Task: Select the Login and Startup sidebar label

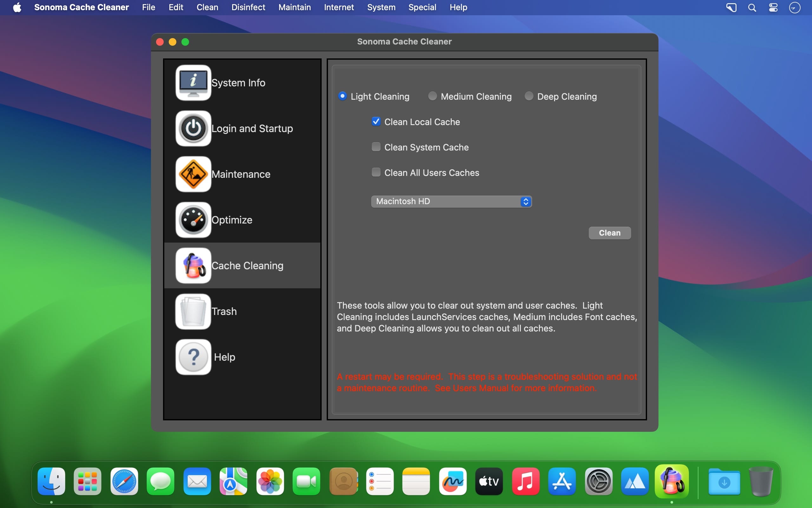Action: pos(252,128)
